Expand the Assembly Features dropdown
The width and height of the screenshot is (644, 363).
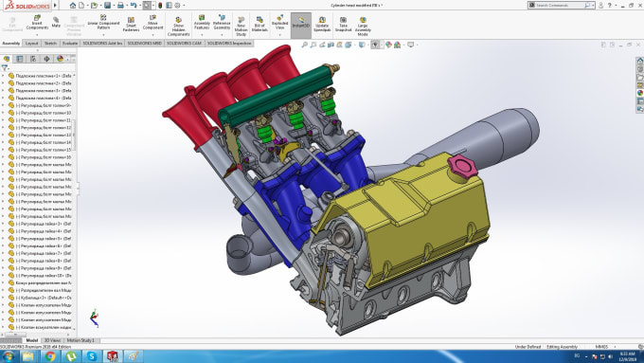[x=202, y=34]
